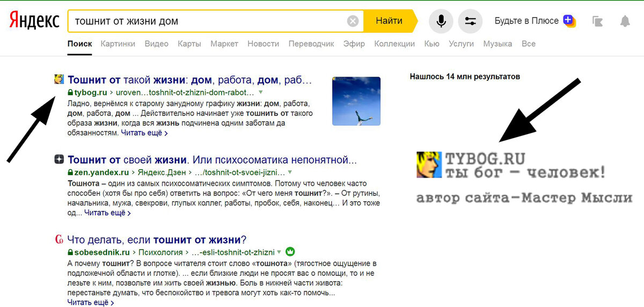
Task: Click the tybog.ru favicon in first result
Action: click(x=59, y=80)
